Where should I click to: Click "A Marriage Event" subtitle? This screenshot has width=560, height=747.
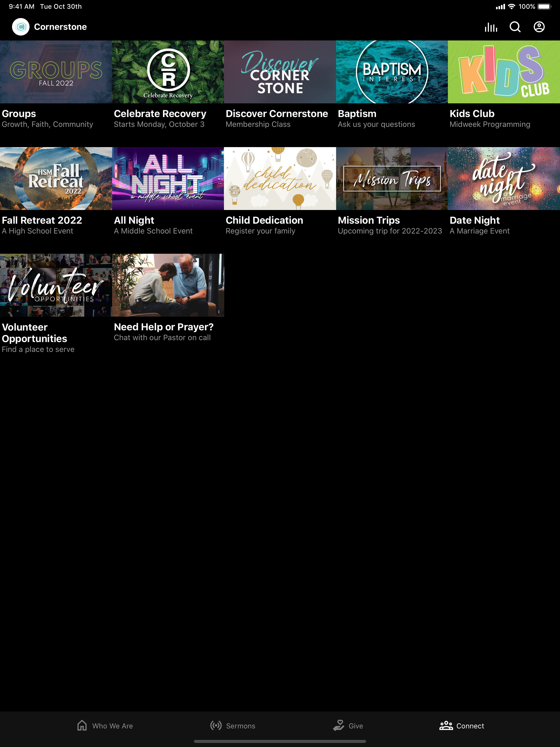click(x=480, y=231)
